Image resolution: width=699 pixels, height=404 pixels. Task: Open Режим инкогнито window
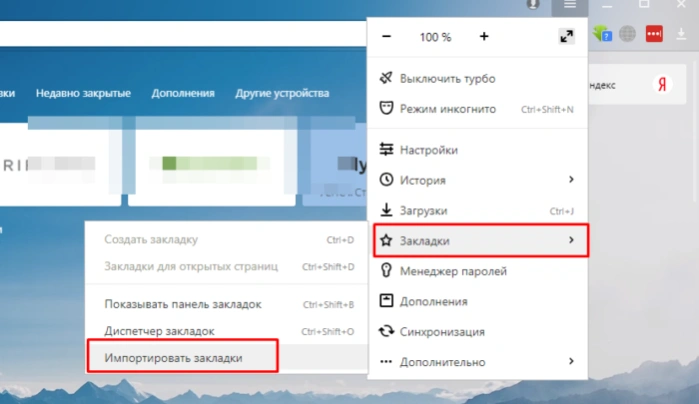[x=477, y=109]
